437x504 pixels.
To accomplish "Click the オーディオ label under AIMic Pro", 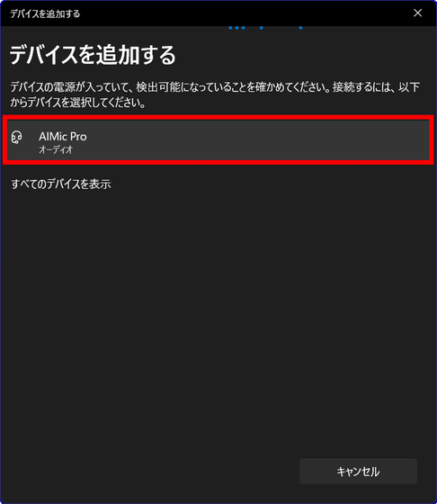I will tap(56, 149).
